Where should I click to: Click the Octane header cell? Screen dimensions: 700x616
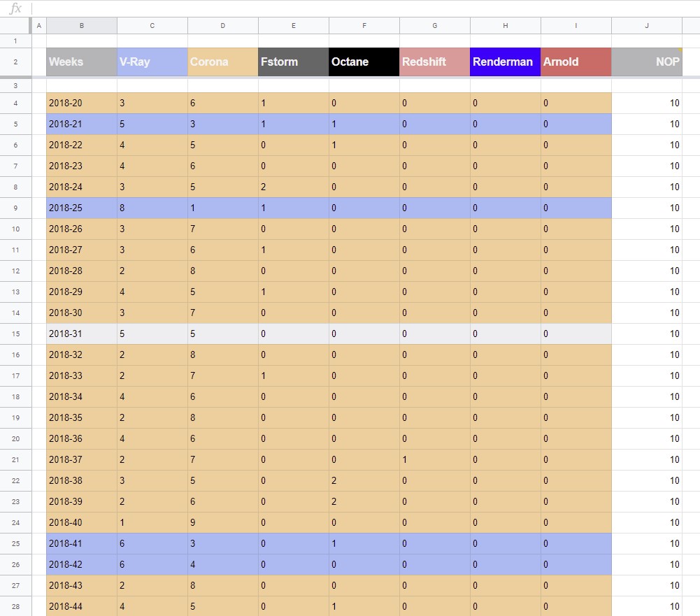(x=364, y=62)
